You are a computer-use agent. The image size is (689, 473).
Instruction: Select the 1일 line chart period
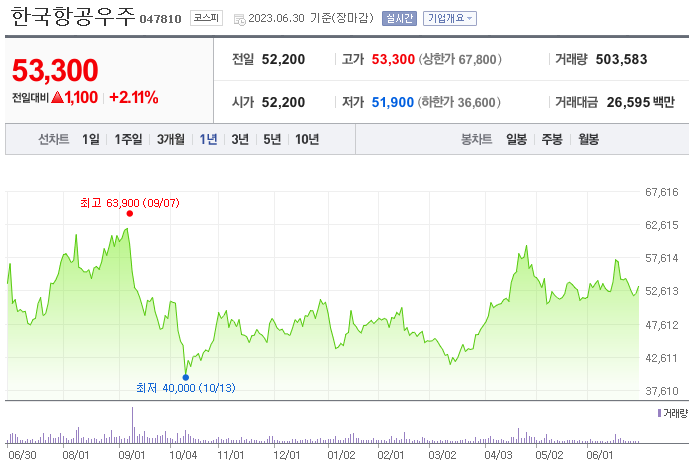coord(91,139)
